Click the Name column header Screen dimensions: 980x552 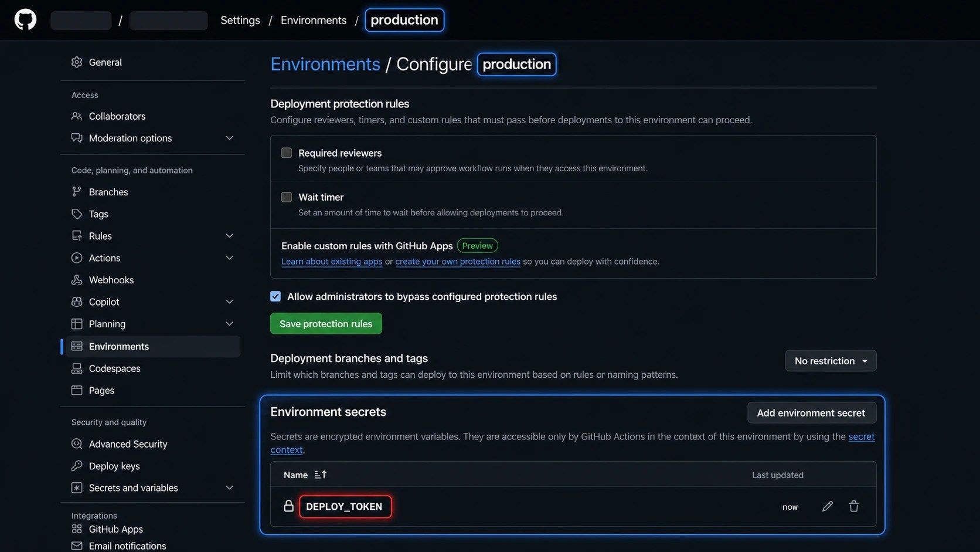pyautogui.click(x=295, y=475)
